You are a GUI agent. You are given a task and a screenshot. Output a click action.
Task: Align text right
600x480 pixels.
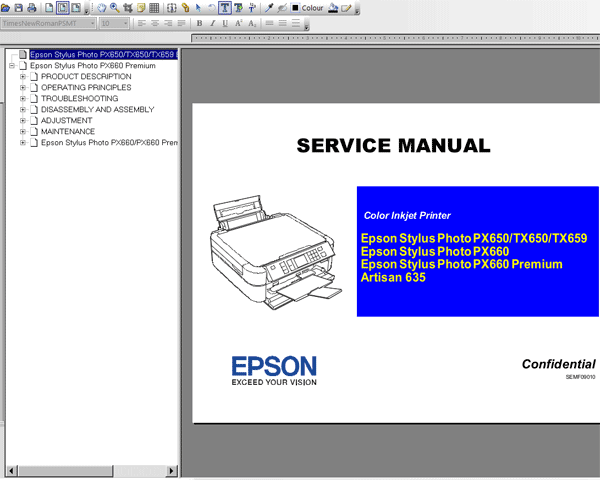[x=168, y=24]
